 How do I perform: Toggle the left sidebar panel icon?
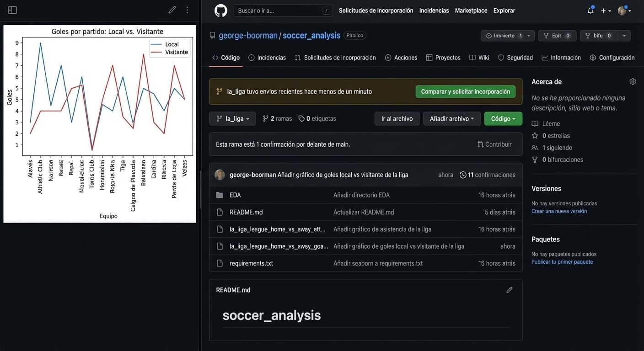coord(12,10)
